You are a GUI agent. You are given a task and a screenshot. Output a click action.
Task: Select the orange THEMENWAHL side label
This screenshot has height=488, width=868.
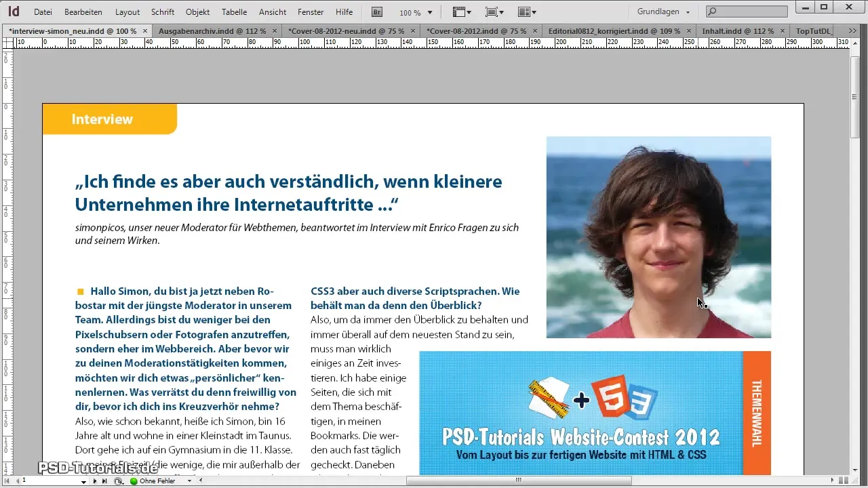757,413
